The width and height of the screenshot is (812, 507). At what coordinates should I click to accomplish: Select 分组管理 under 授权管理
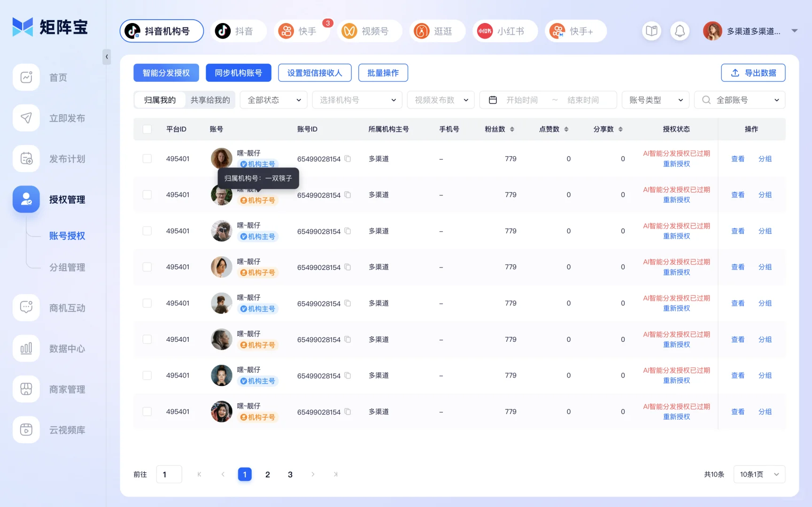pyautogui.click(x=67, y=267)
